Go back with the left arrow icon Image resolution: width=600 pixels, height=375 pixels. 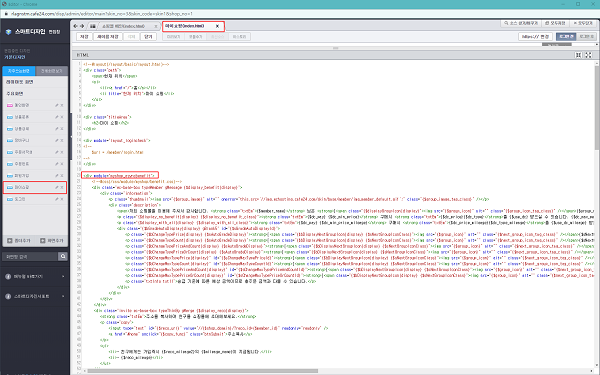tap(75, 26)
